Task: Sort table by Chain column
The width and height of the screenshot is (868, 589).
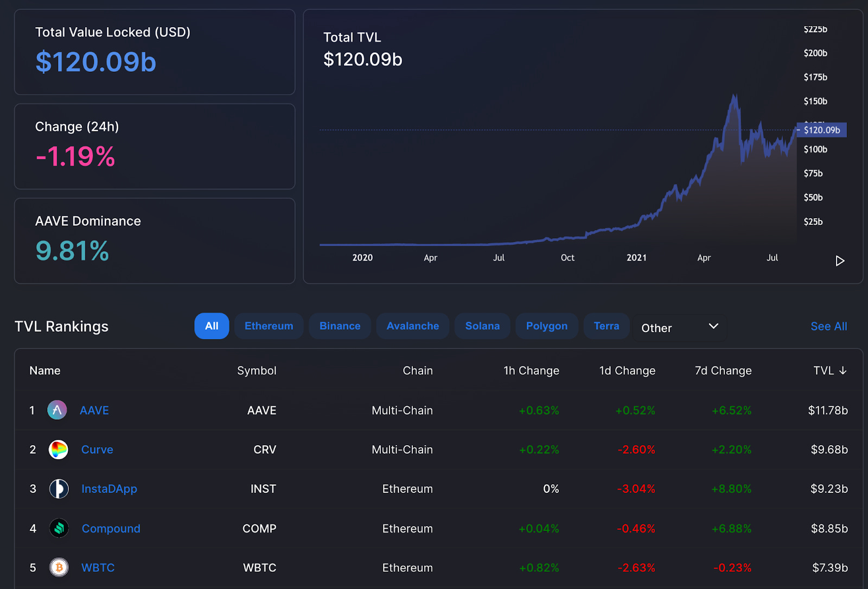Action: pos(418,370)
